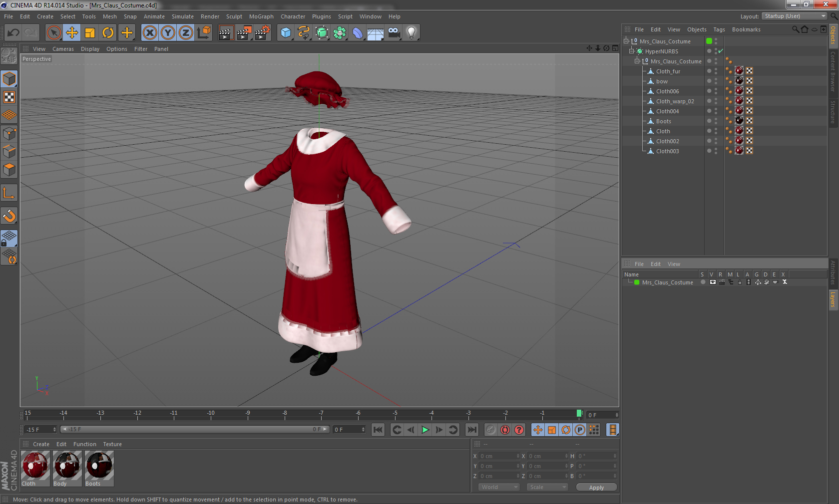
Task: Select the Cloth material swatch
Action: pyautogui.click(x=35, y=469)
